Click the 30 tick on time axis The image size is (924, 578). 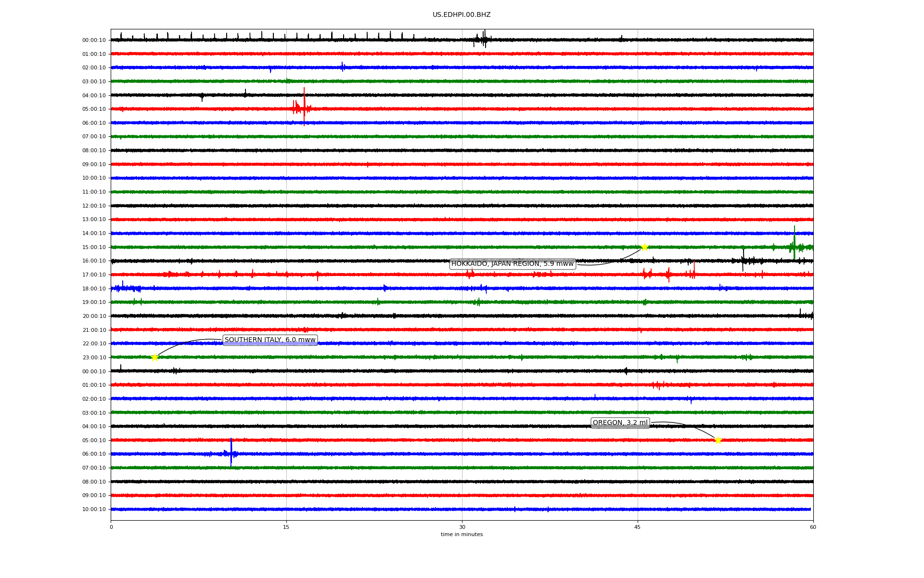462,527
